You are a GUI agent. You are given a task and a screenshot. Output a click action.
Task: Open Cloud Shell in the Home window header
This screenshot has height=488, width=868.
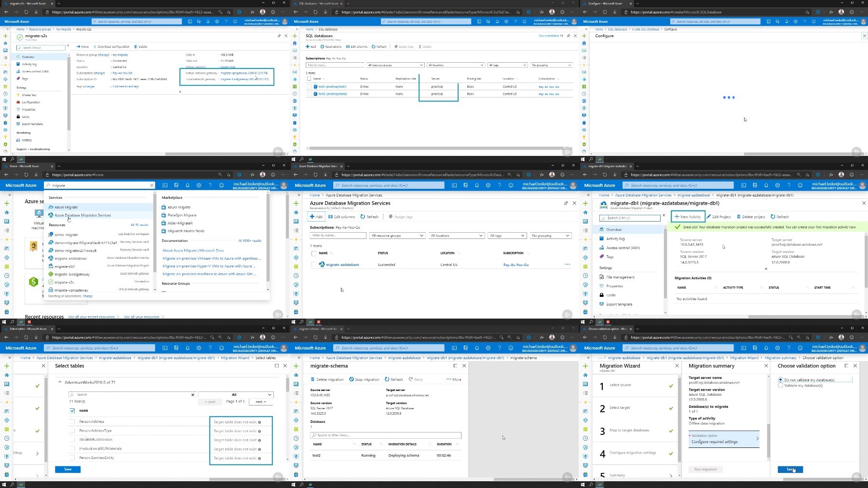(x=165, y=185)
